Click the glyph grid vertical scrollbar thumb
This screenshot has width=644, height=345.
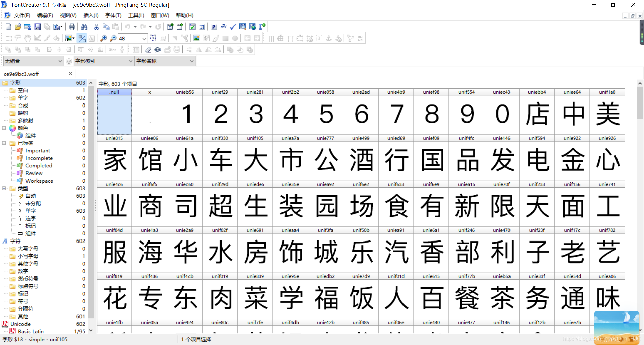(640, 102)
